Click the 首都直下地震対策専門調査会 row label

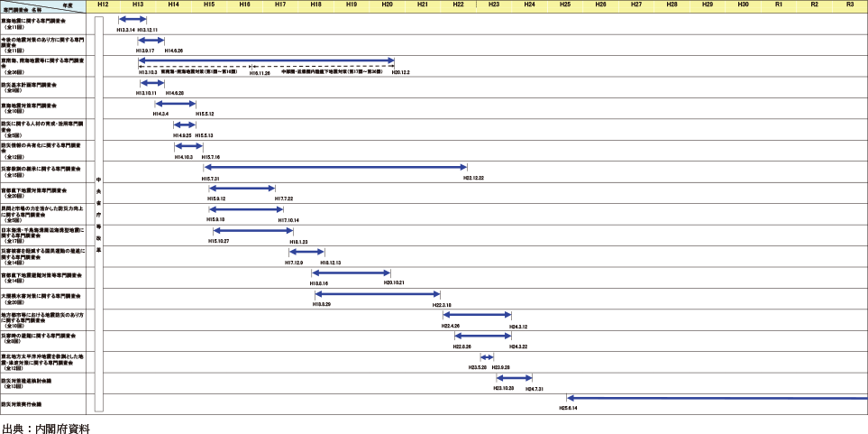pyautogui.click(x=33, y=190)
